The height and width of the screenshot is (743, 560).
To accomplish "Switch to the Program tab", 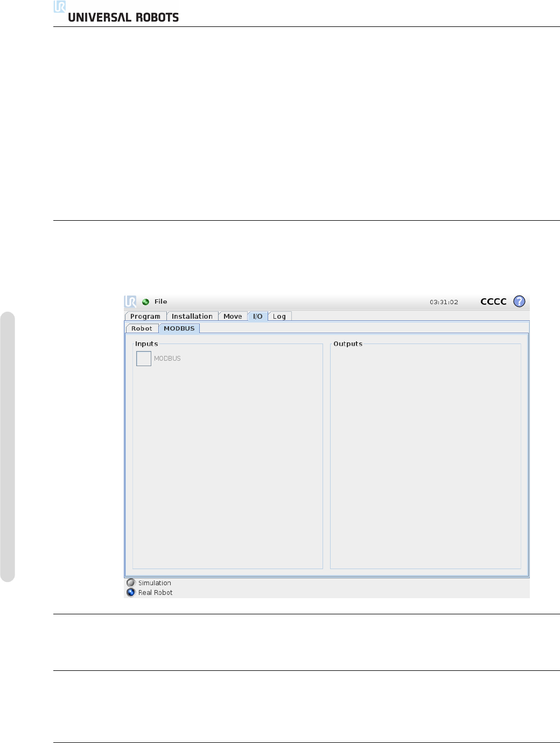I will tap(145, 317).
